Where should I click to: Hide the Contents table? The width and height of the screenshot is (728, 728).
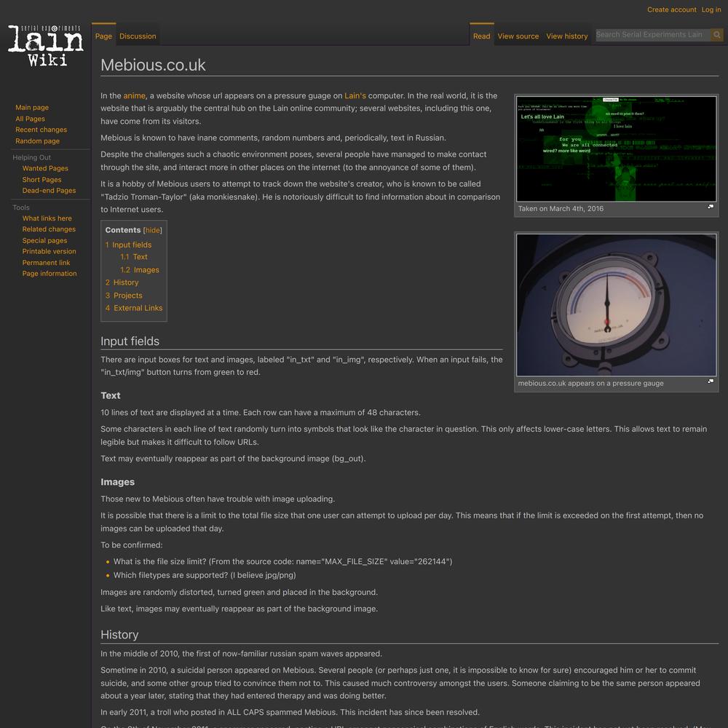152,230
